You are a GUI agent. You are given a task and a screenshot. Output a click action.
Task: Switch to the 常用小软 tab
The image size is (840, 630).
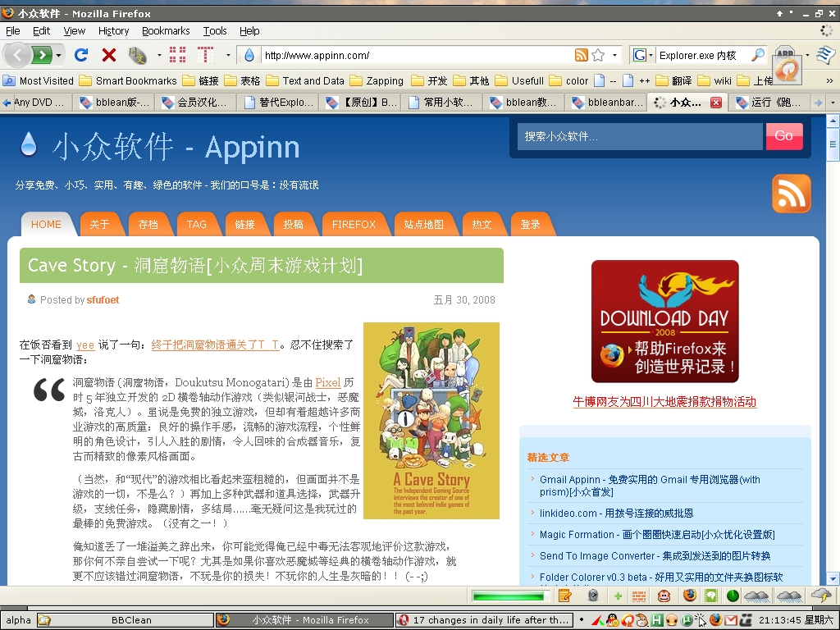pos(441,103)
